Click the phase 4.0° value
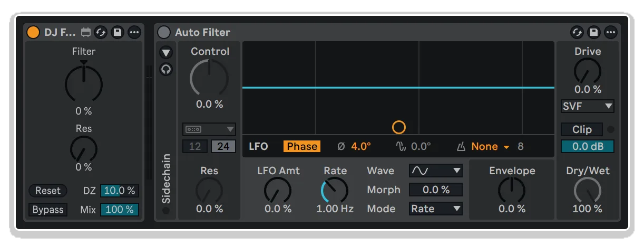The image size is (644, 245). tap(362, 146)
